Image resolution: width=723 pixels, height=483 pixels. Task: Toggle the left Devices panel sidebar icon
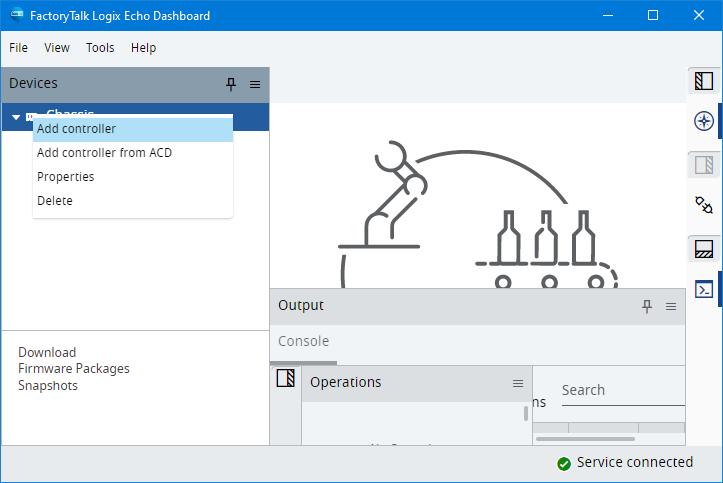pyautogui.click(x=704, y=81)
